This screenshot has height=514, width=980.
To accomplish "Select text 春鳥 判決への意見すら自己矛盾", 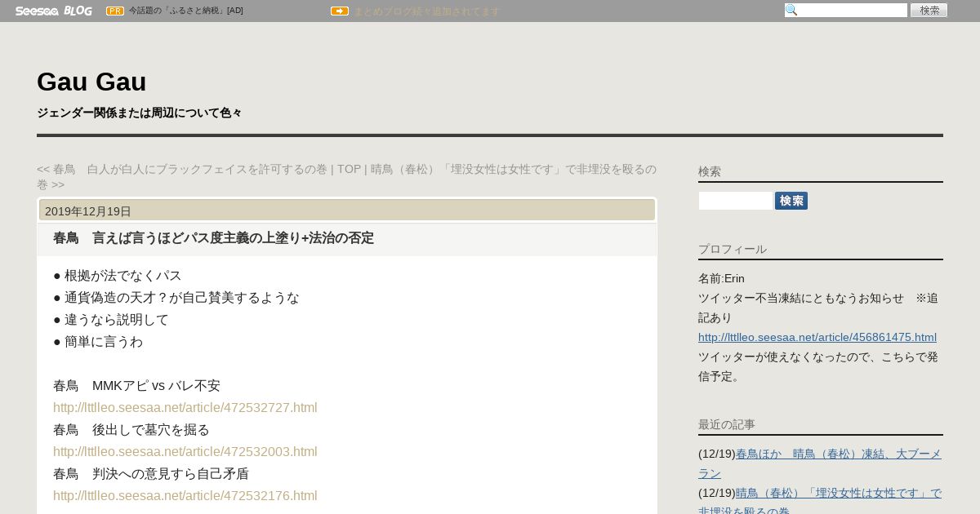I will coord(151,474).
